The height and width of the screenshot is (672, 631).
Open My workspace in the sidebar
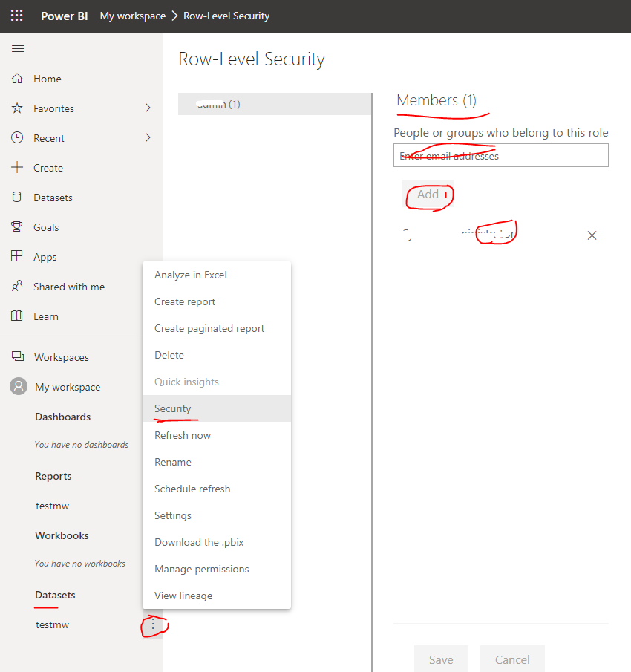point(68,387)
